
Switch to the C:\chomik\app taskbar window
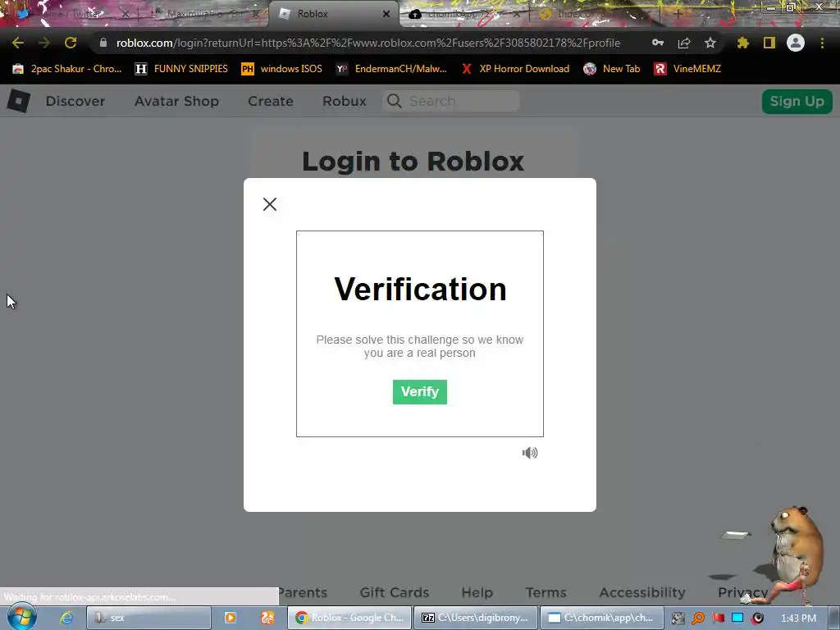pos(602,618)
